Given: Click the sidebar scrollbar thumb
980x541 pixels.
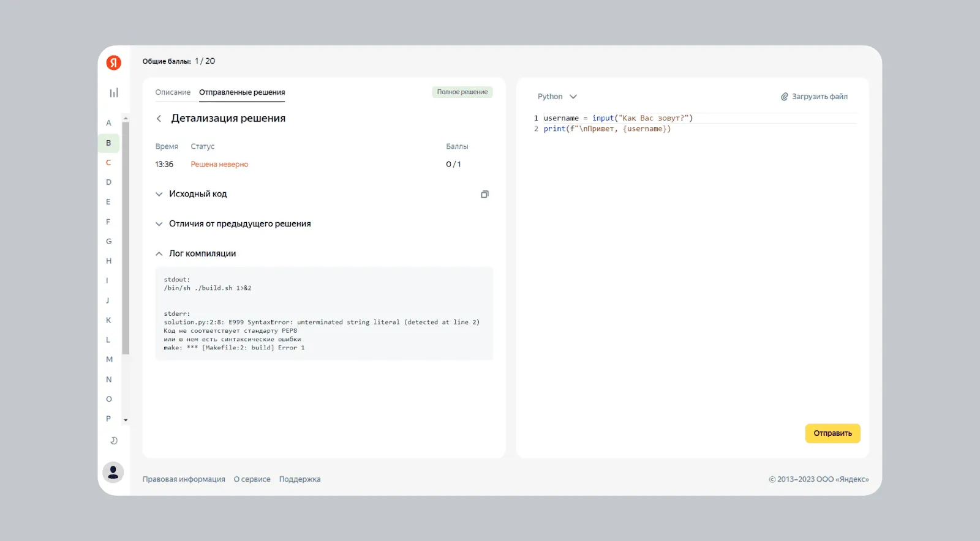Looking at the screenshot, I should point(126,239).
